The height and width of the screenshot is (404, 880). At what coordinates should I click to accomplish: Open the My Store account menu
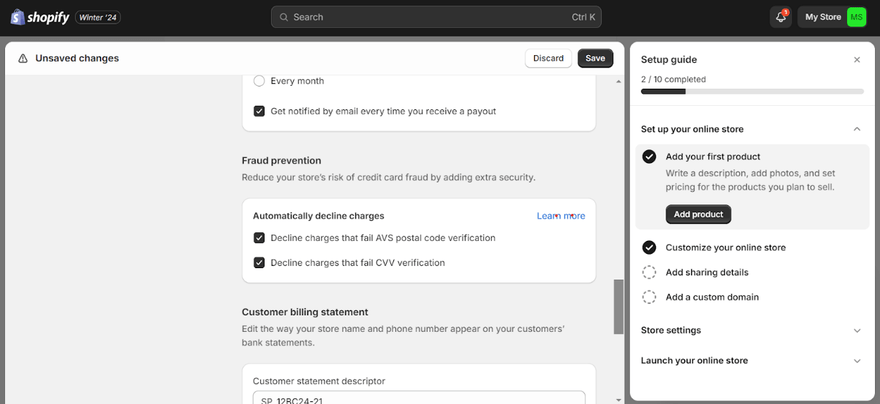[x=833, y=17]
